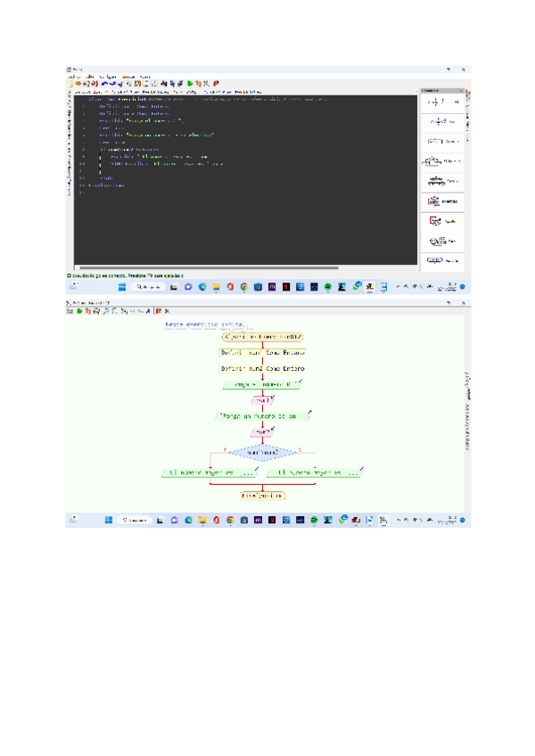Image resolution: width=535 pixels, height=756 pixels.
Task: Insert a Leer command from the panel
Action: pyautogui.click(x=442, y=121)
